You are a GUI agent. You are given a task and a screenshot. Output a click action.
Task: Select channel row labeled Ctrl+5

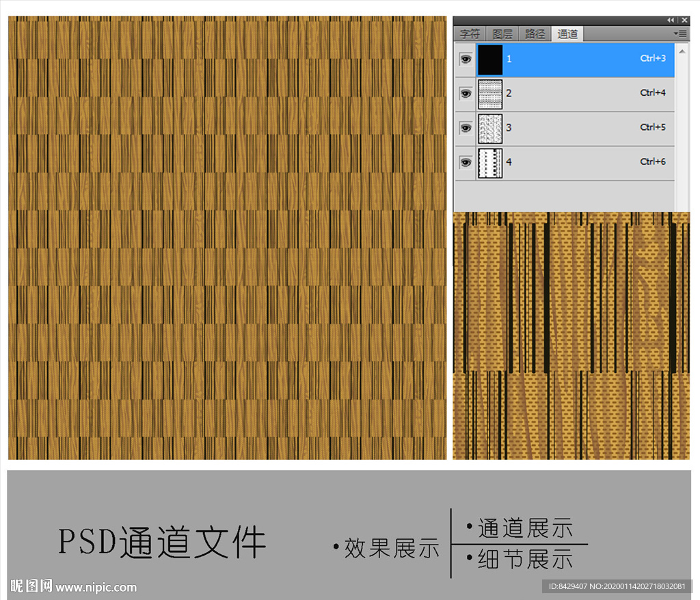(x=564, y=129)
